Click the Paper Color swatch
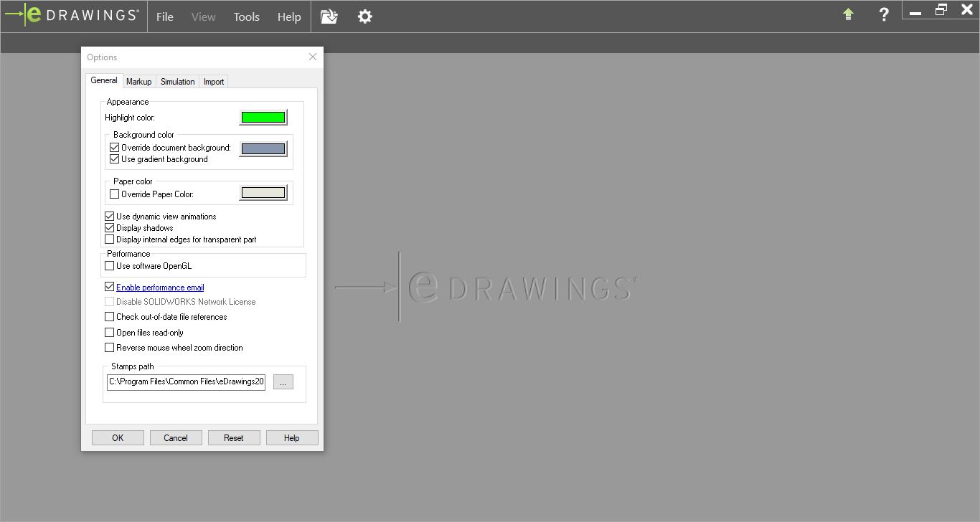This screenshot has height=522, width=980. pyautogui.click(x=263, y=193)
